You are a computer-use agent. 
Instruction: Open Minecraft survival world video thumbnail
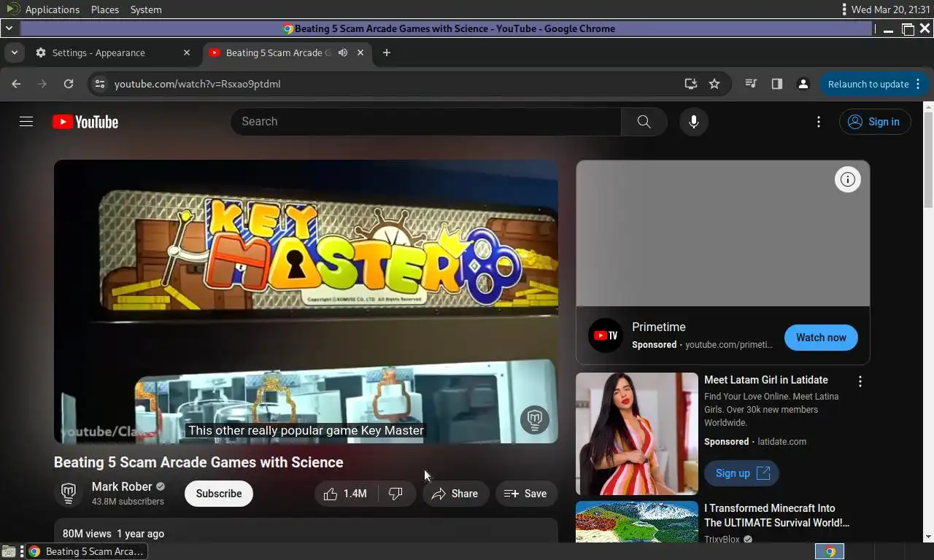click(637, 521)
